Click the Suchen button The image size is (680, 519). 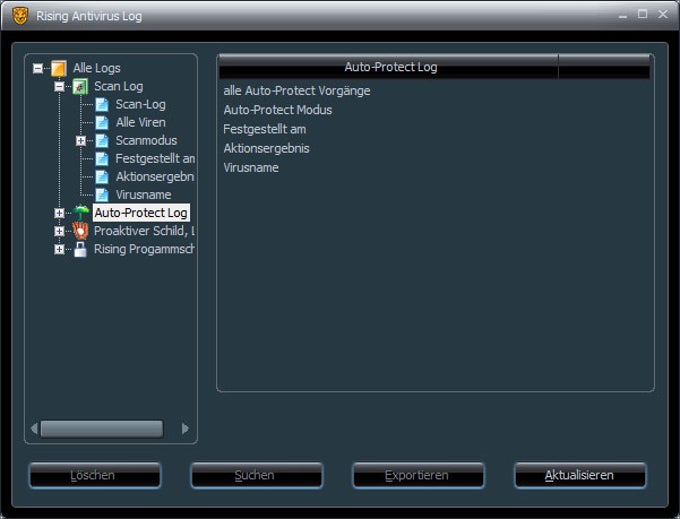point(256,475)
